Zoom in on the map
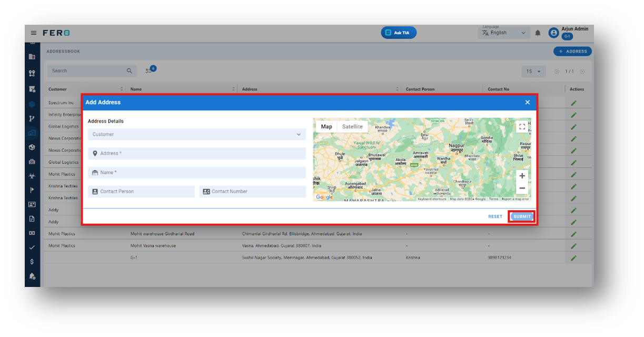The height and width of the screenshot is (337, 644). tap(522, 176)
